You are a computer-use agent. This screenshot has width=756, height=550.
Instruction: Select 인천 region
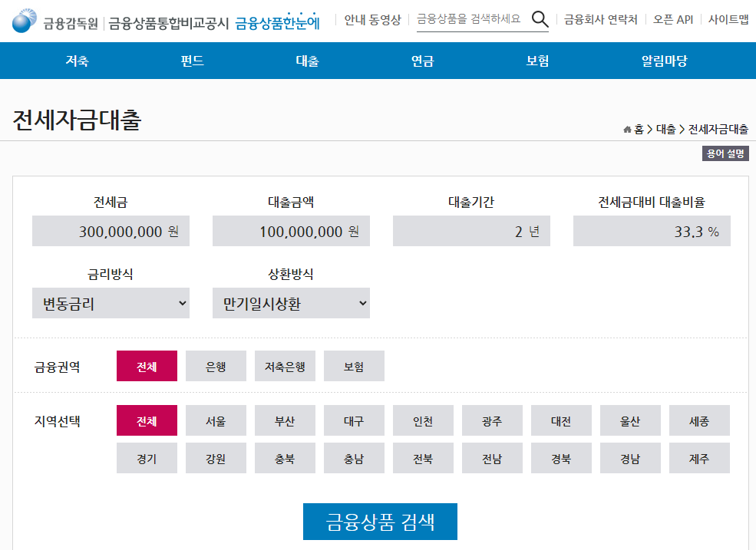pyautogui.click(x=424, y=420)
